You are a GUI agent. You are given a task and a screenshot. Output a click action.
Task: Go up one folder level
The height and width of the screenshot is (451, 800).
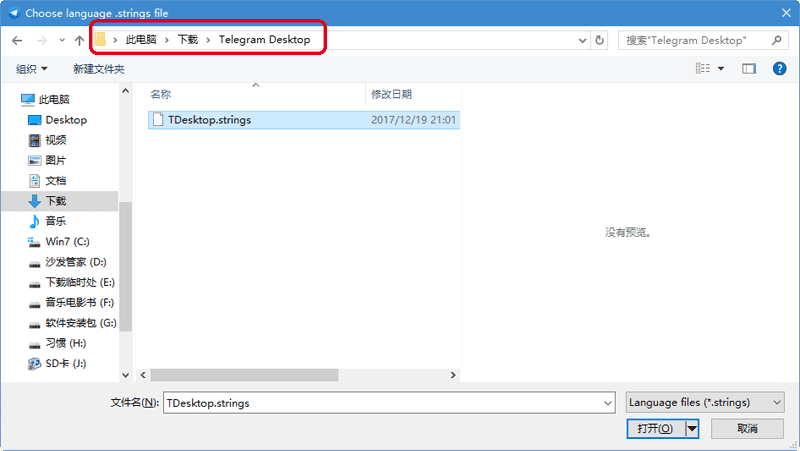pyautogui.click(x=79, y=40)
